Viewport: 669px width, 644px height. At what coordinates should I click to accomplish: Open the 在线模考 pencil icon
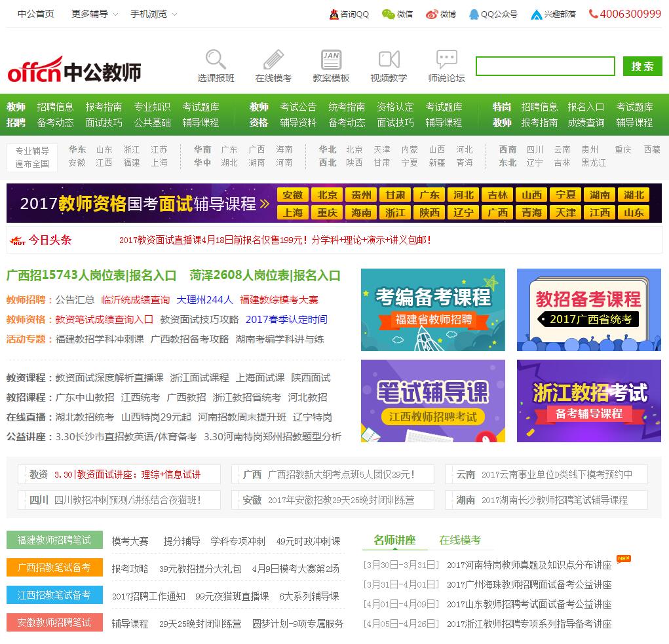point(273,59)
